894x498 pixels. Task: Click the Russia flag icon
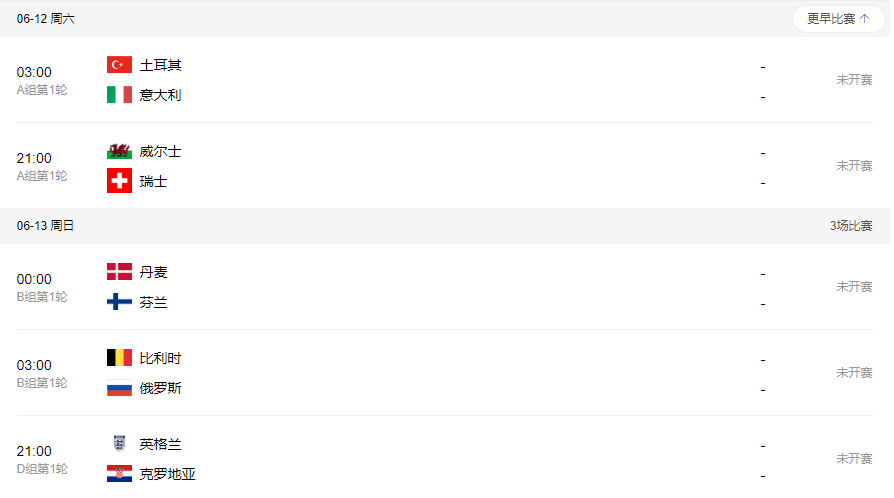[x=119, y=388]
